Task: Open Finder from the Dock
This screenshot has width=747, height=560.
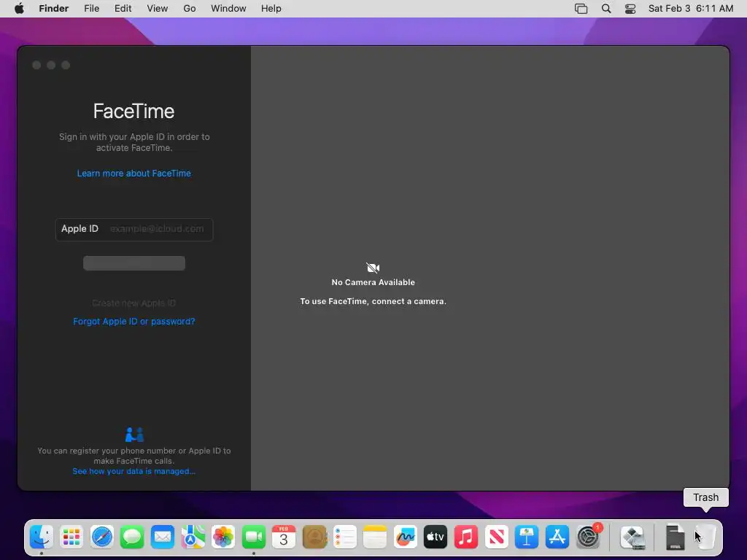Action: point(42,537)
